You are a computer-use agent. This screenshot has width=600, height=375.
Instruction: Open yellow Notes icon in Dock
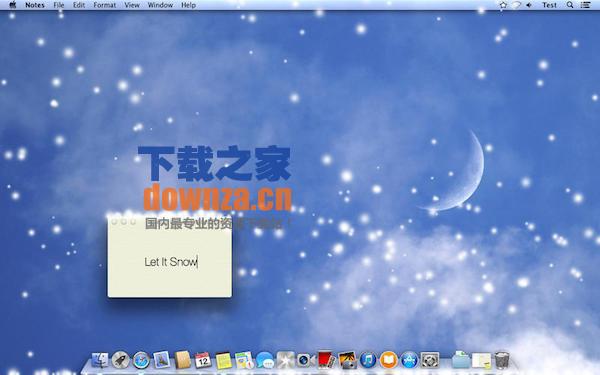click(x=223, y=360)
